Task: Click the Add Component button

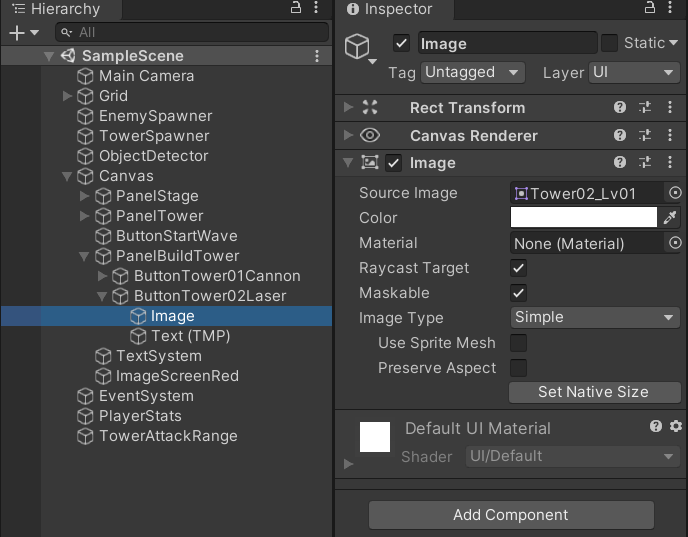Action: click(x=511, y=515)
